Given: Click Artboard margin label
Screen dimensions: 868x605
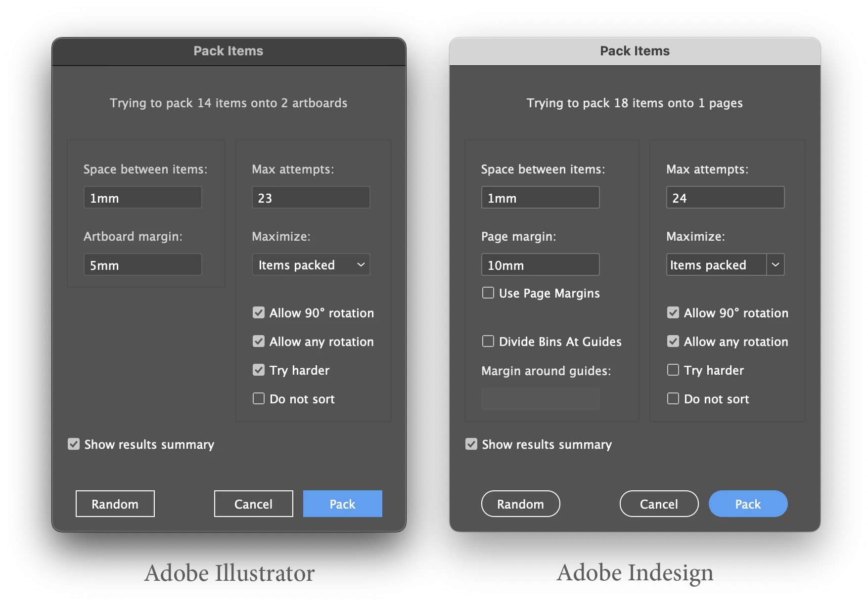Looking at the screenshot, I should pyautogui.click(x=133, y=236).
